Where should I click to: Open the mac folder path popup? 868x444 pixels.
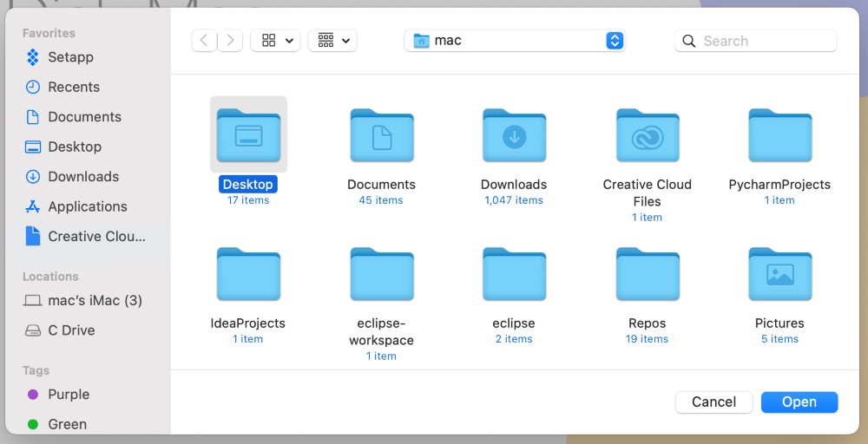[x=515, y=41]
